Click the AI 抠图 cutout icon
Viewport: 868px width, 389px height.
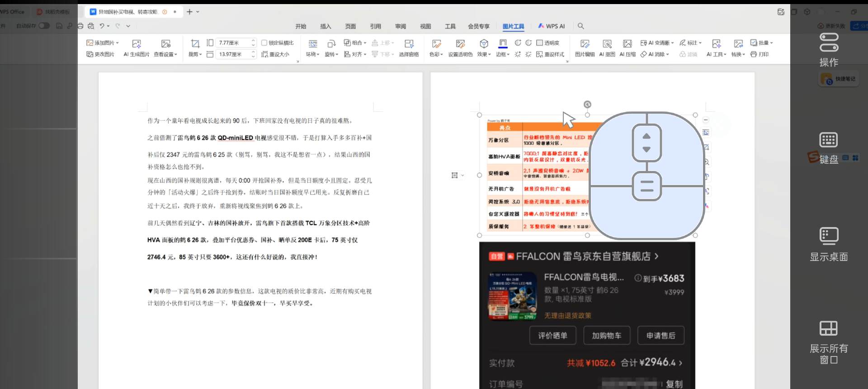[607, 44]
